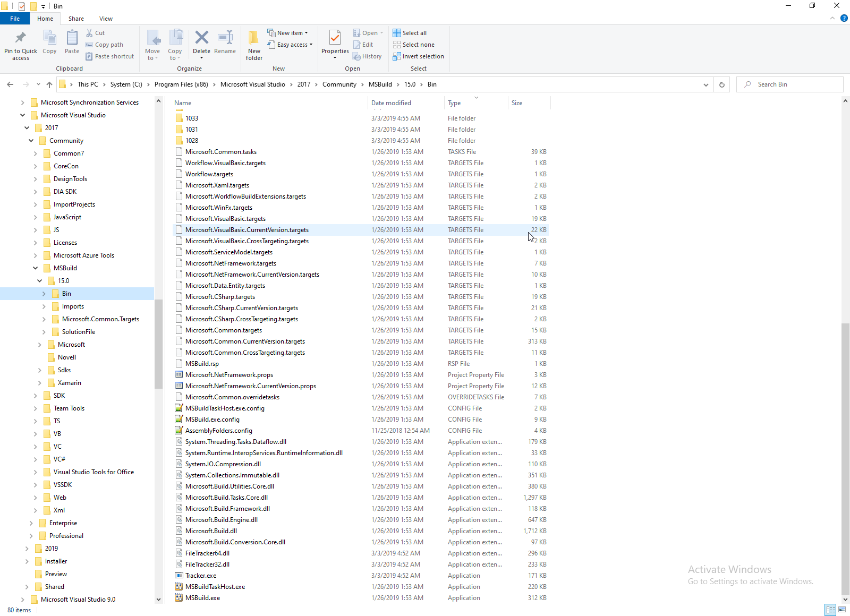Click the Move to icon

[x=153, y=38]
